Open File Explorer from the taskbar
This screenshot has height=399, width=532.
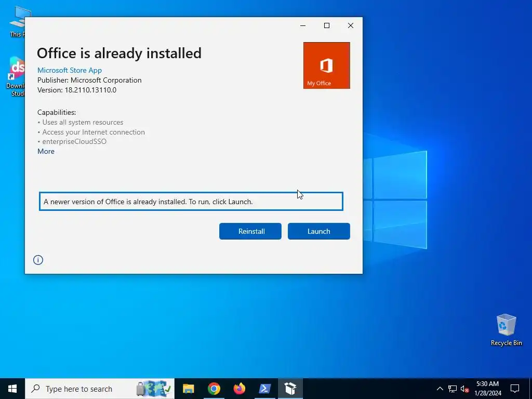[188, 389]
